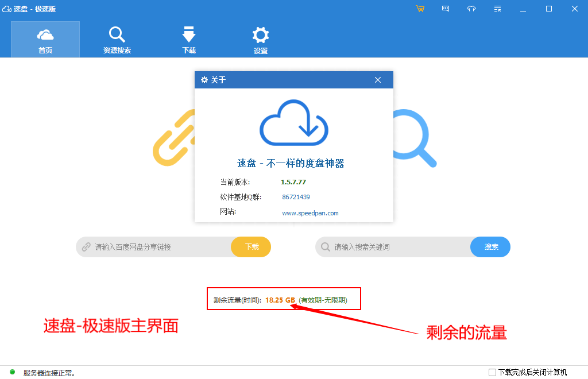Viewport: 588px width, 379px height.
Task: Click the 网站: label
Action: coord(228,212)
